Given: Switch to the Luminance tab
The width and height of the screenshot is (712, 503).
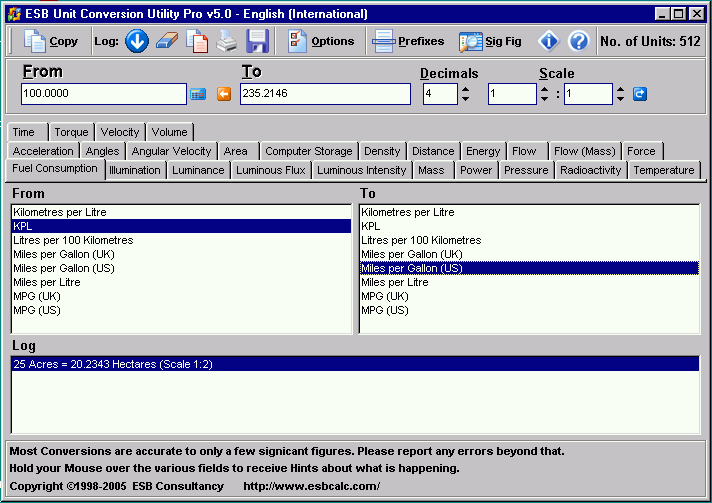Looking at the screenshot, I should [x=198, y=170].
